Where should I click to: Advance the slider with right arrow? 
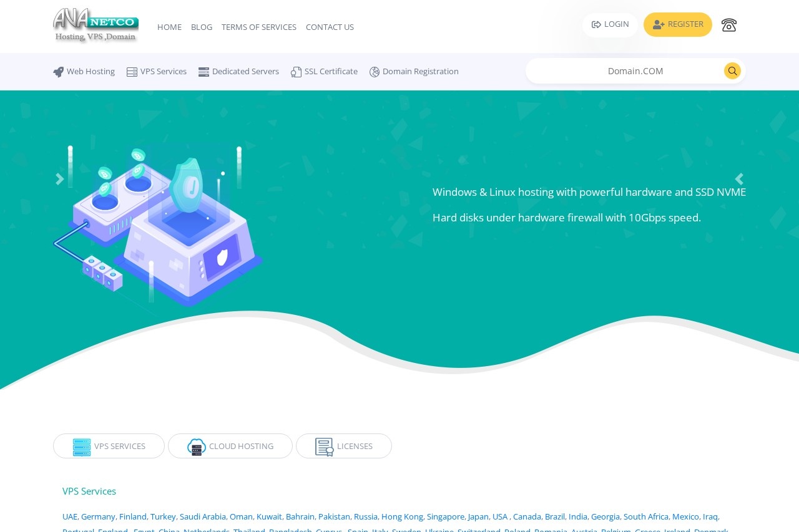pos(739,180)
